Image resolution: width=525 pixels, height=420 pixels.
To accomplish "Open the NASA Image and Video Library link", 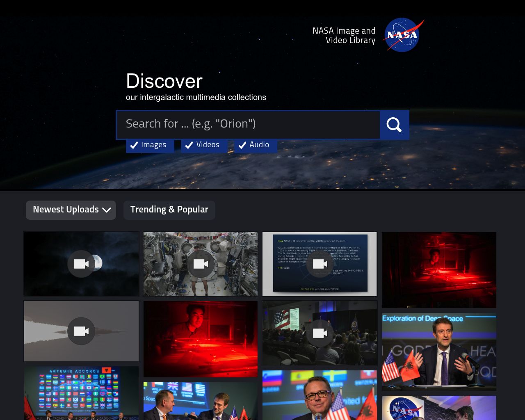I will click(344, 35).
